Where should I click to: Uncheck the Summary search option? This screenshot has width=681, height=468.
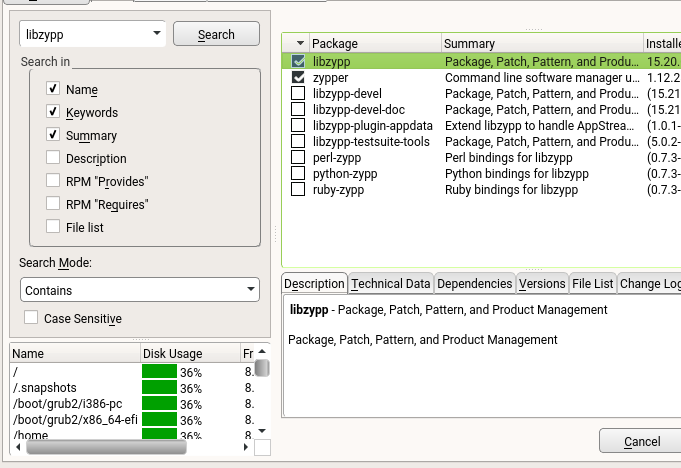pyautogui.click(x=53, y=135)
